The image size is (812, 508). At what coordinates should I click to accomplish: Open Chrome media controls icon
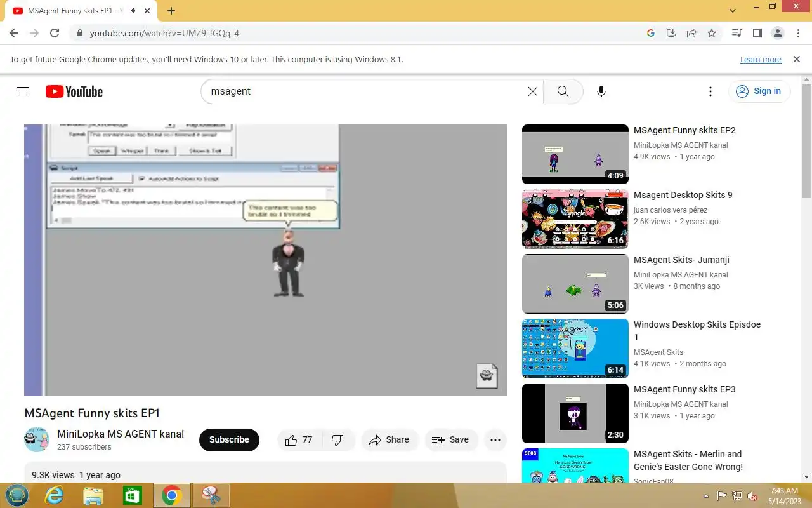tap(737, 33)
